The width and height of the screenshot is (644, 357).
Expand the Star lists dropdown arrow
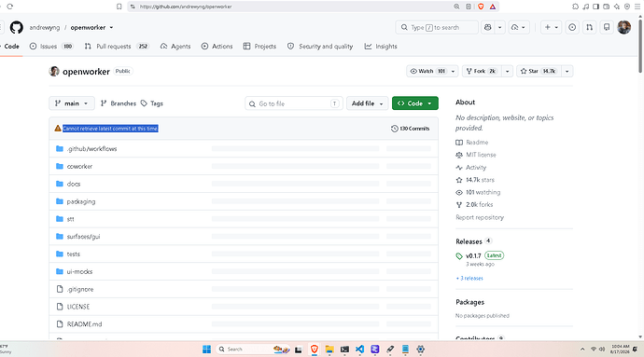[x=567, y=71]
